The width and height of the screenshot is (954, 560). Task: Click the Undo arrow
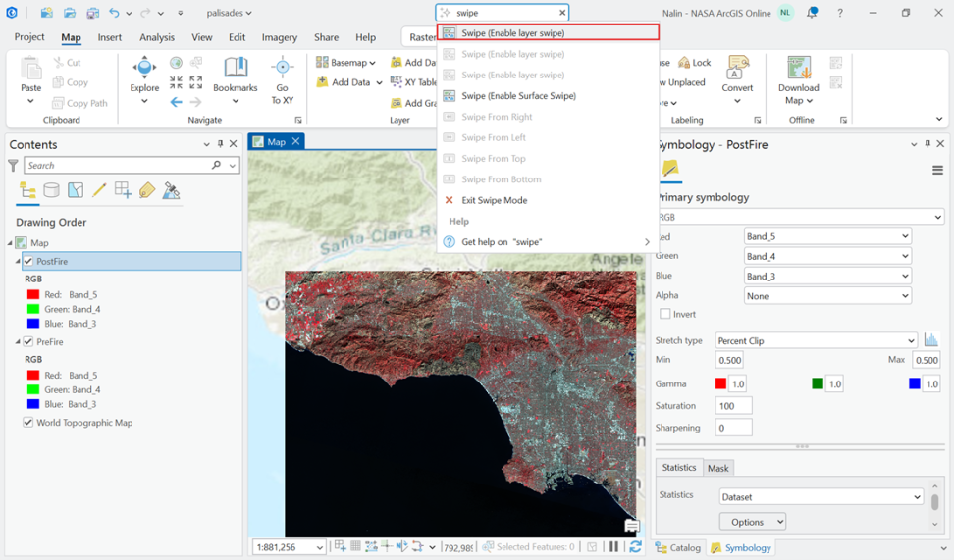[114, 12]
